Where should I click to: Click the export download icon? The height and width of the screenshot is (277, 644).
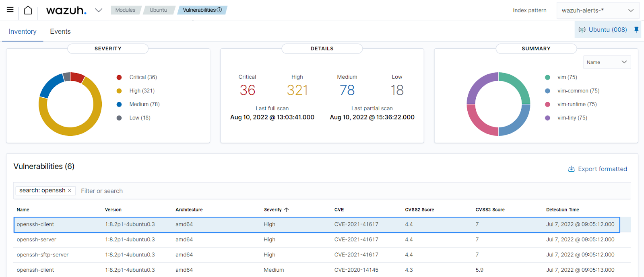click(571, 169)
